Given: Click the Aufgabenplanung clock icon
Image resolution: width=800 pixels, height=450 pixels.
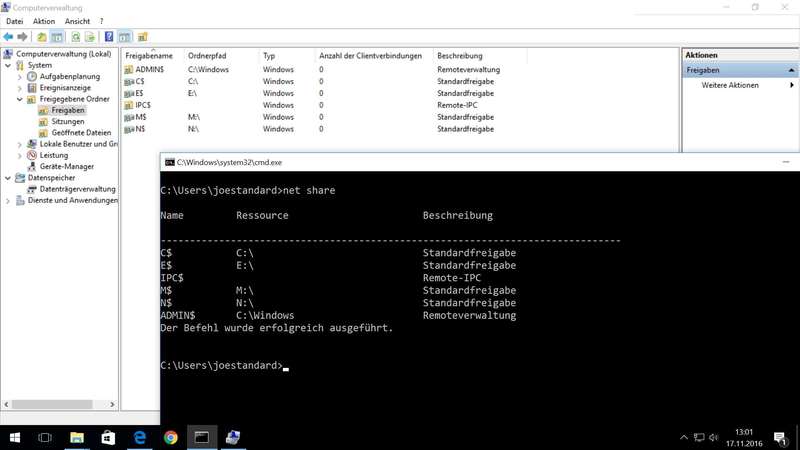Looking at the screenshot, I should tap(32, 77).
